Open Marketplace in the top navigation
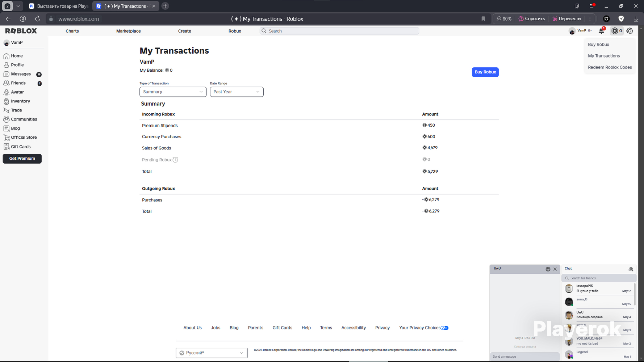This screenshot has width=644, height=362. 129,31
